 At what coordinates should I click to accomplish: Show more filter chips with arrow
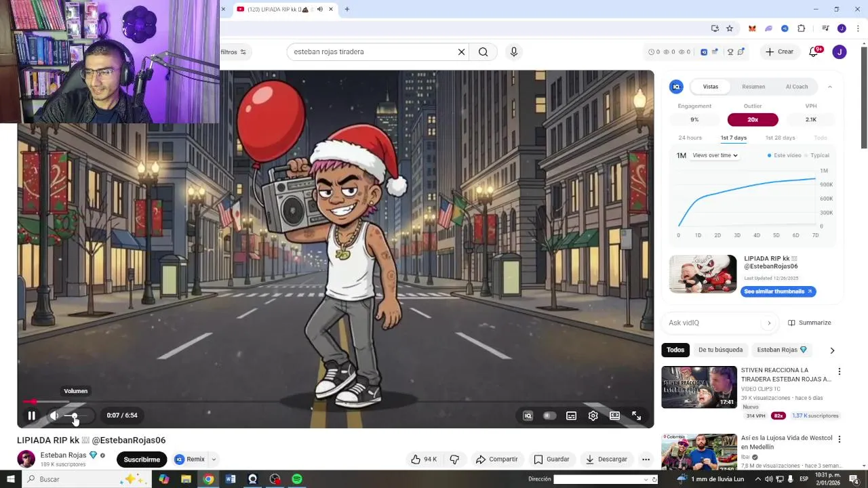pyautogui.click(x=832, y=350)
